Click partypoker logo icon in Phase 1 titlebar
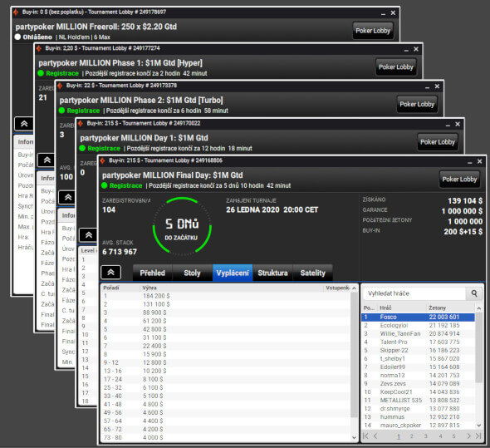490x448 pixels. 39,48
